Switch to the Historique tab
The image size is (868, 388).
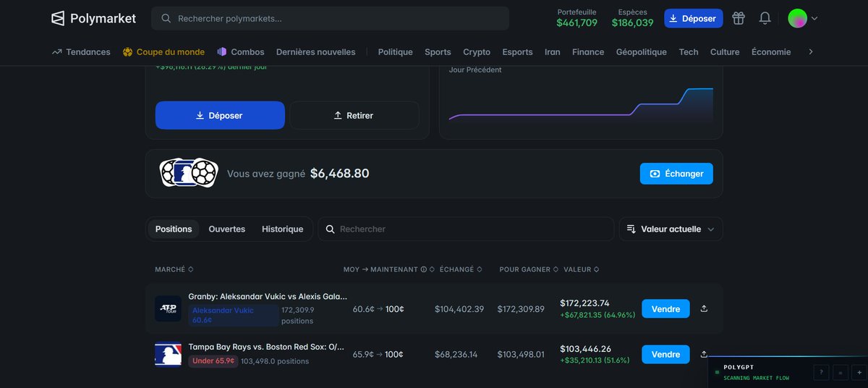point(282,229)
